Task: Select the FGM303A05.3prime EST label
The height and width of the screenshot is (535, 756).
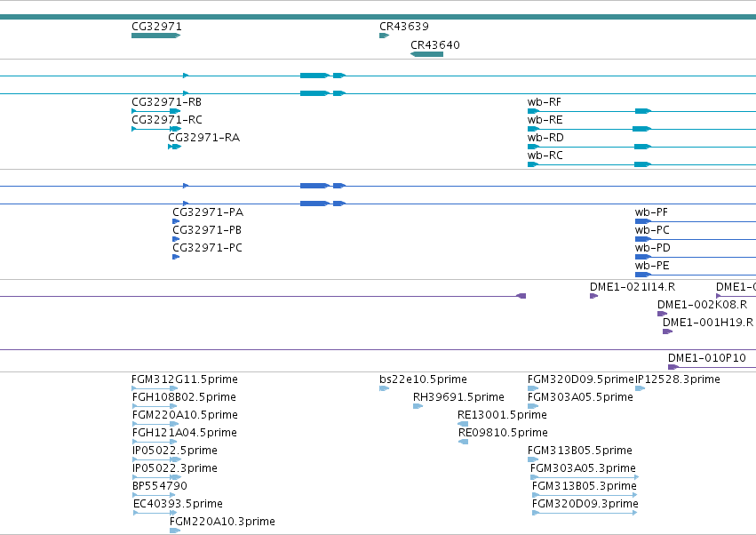Action: point(583,469)
